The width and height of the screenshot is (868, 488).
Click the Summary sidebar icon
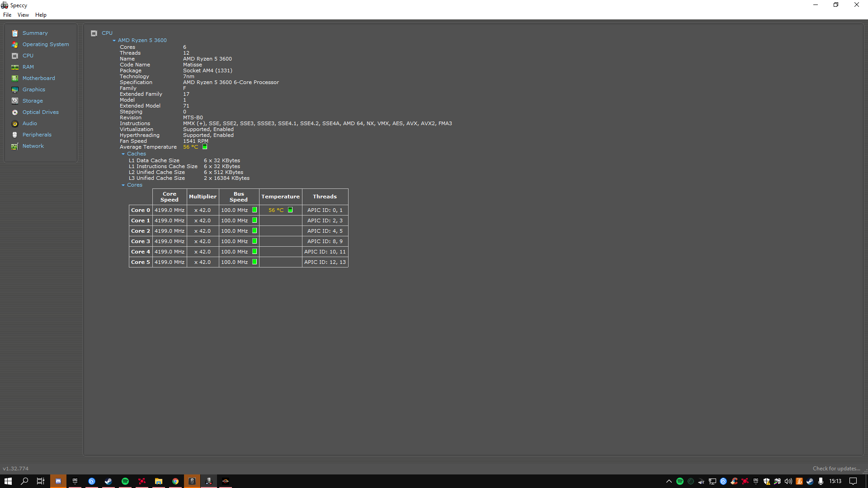point(15,33)
